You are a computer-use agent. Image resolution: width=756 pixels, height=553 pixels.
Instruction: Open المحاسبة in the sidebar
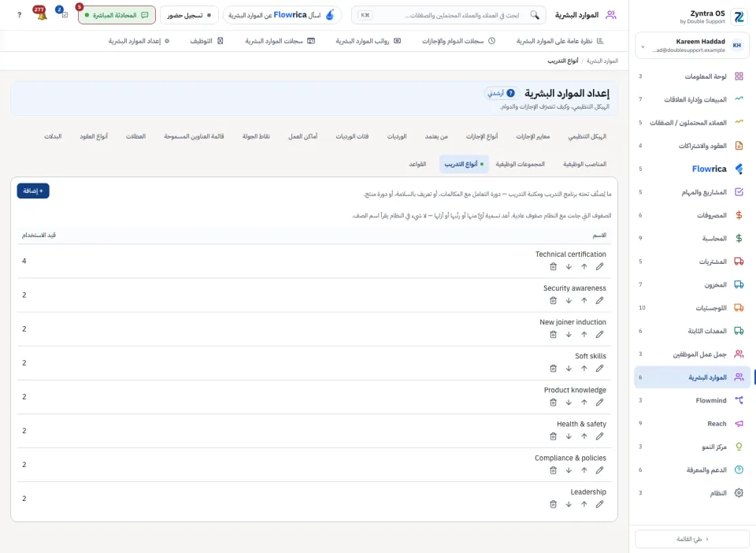point(691,238)
